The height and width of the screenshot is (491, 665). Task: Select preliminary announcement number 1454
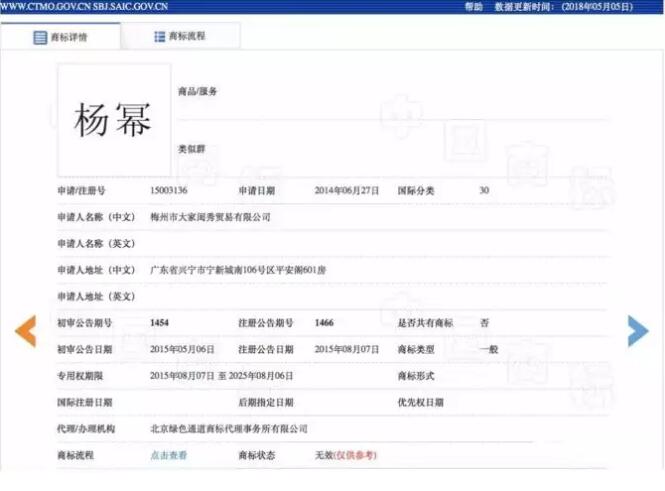point(159,323)
